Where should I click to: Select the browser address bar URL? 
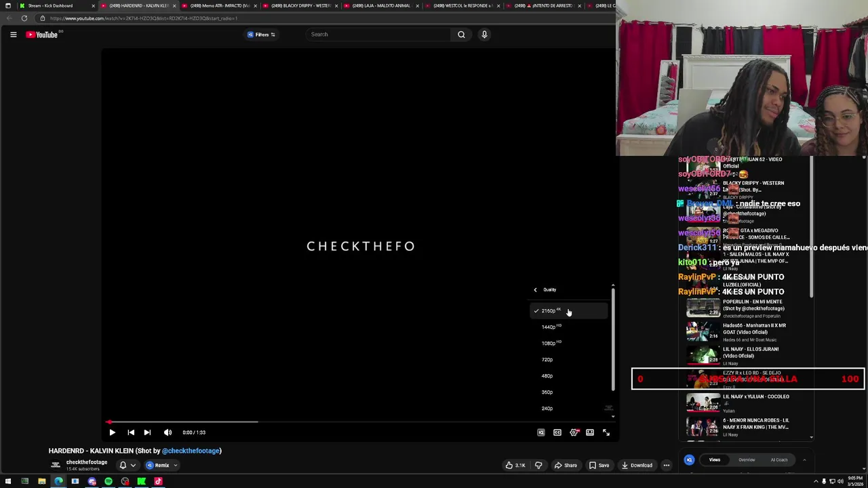click(x=144, y=18)
